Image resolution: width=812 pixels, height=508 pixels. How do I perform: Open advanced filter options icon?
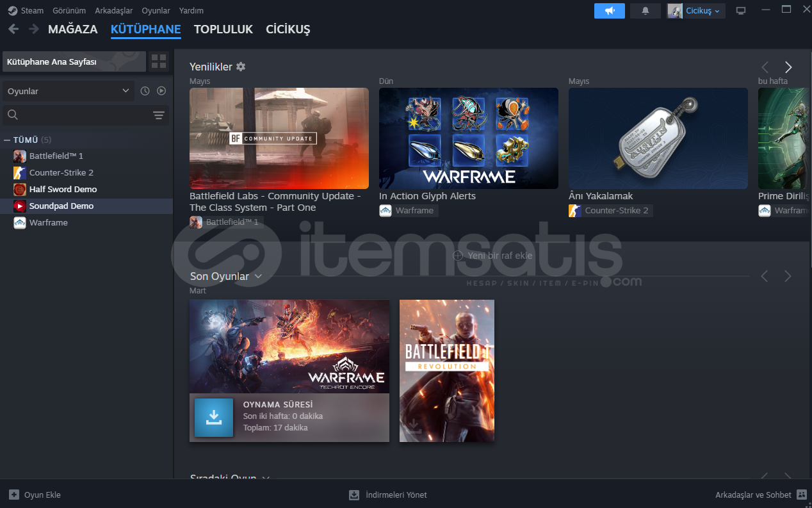pos(159,115)
